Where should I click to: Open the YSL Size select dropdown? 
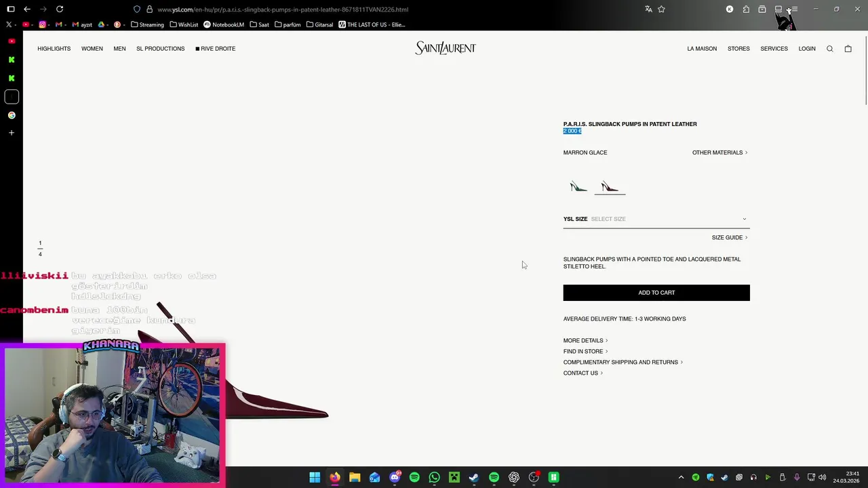pyautogui.click(x=656, y=219)
